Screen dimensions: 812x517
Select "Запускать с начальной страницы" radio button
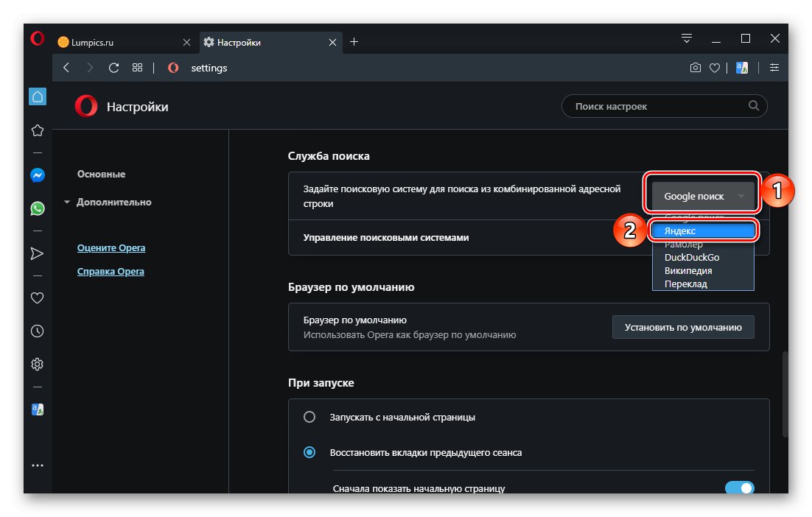pos(309,417)
